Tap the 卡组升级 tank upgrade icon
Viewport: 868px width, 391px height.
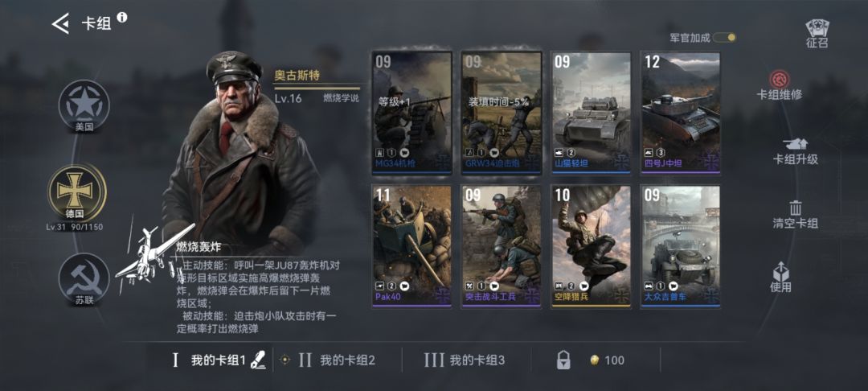(x=795, y=143)
